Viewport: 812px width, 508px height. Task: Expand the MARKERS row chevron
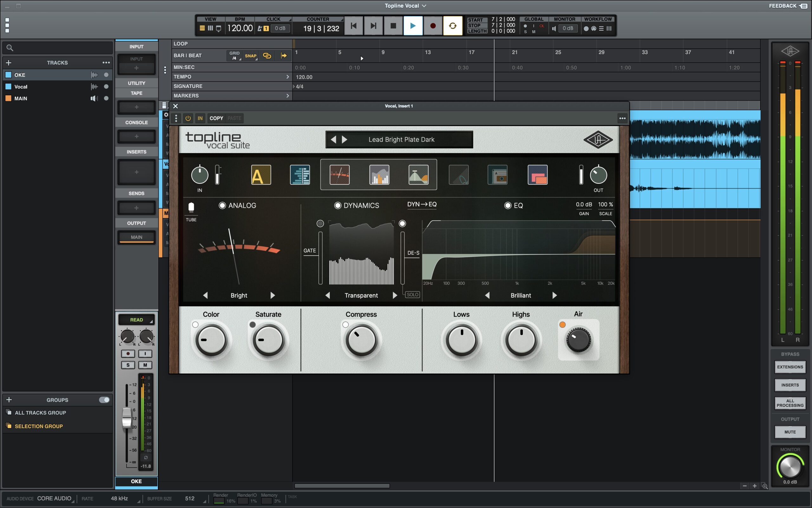pyautogui.click(x=288, y=96)
